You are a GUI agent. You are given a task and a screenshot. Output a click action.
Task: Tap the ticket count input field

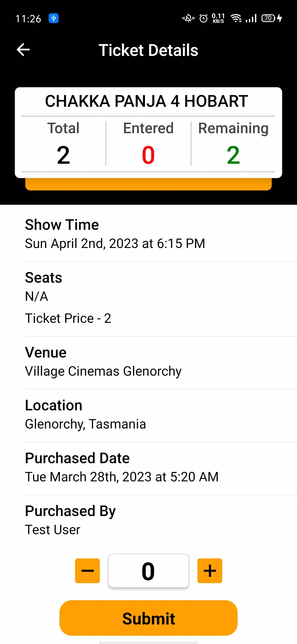coord(148,571)
